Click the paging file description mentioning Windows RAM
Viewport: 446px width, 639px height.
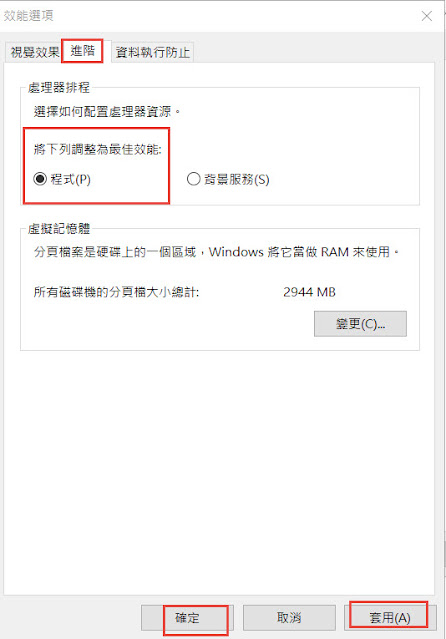click(x=216, y=252)
